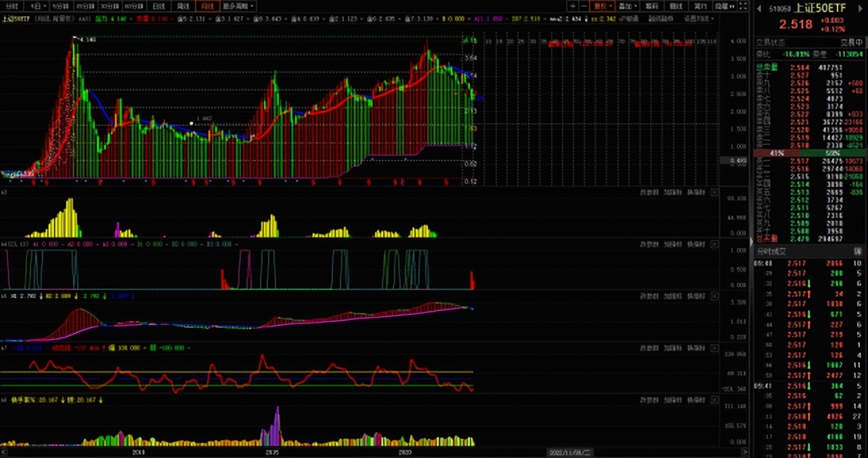This screenshot has height=458, width=868.
Task: Click the 画线 drawing tool button
Action: 675,5
